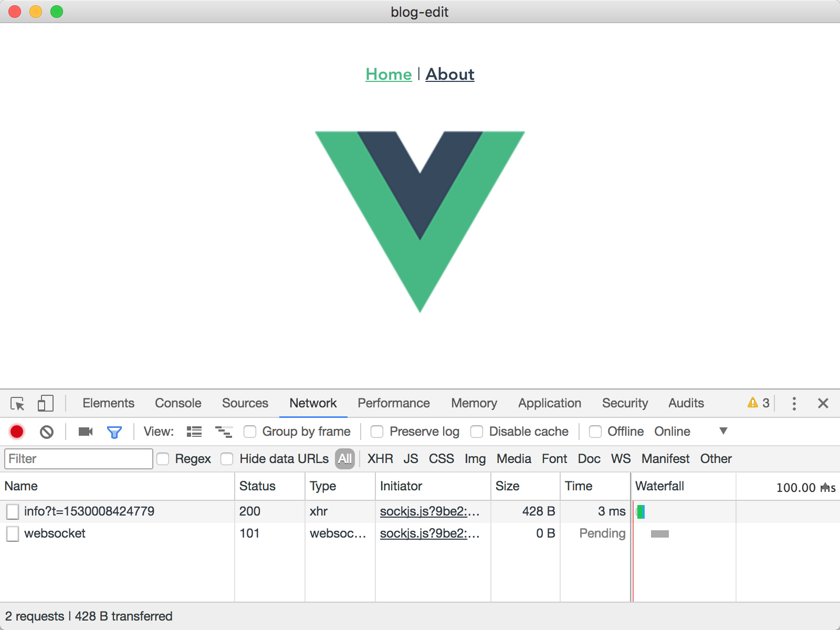Filter requests by Img
The height and width of the screenshot is (630, 840).
(x=475, y=459)
